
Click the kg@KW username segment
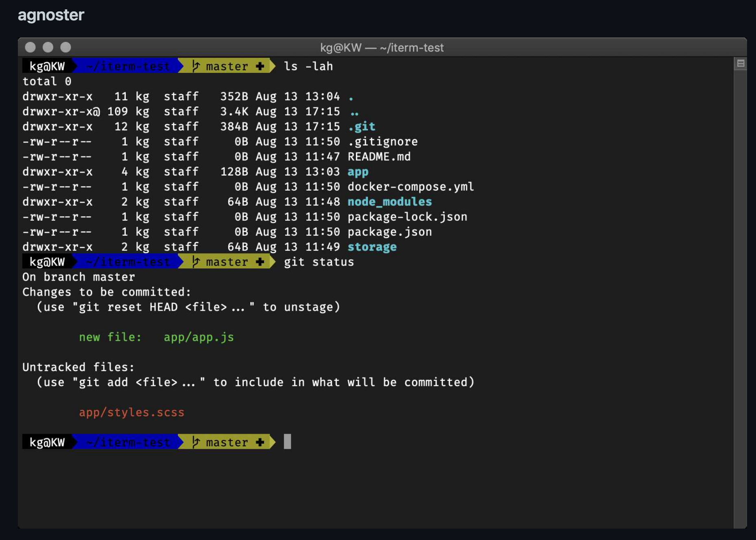pos(47,66)
